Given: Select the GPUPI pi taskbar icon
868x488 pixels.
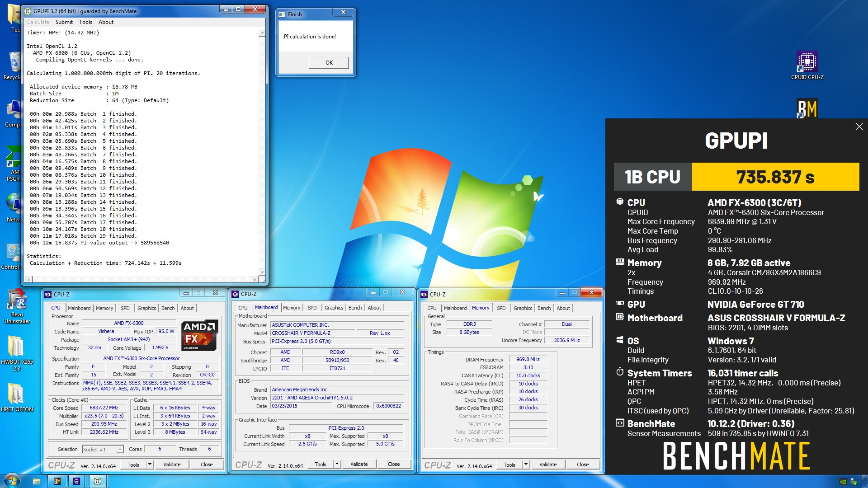Looking at the screenshot, I should pos(98,481).
